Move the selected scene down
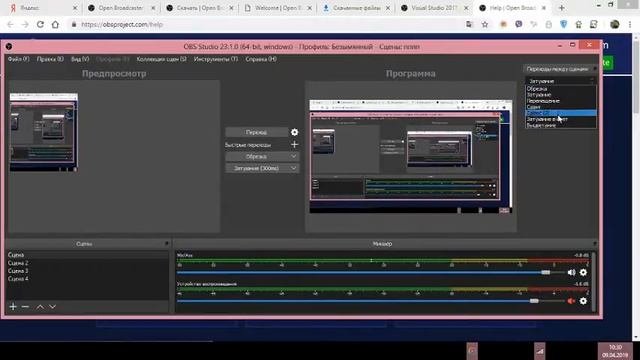The image size is (640, 360). [53, 307]
